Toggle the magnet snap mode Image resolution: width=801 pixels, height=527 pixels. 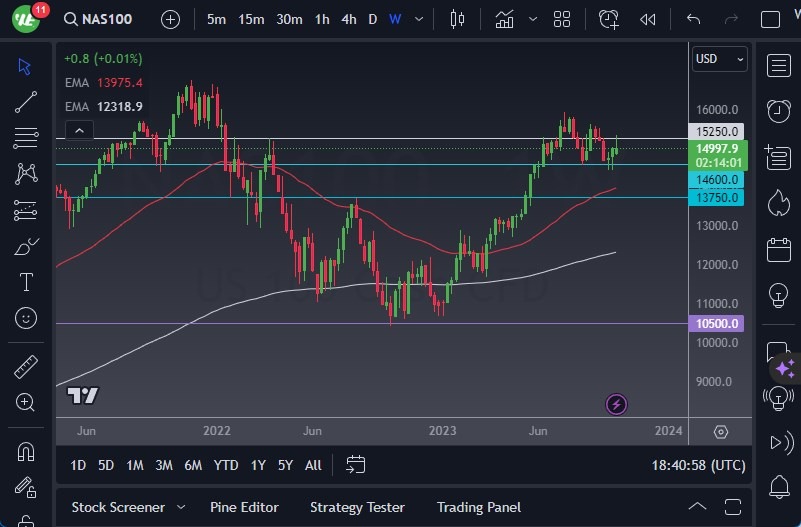tap(26, 451)
